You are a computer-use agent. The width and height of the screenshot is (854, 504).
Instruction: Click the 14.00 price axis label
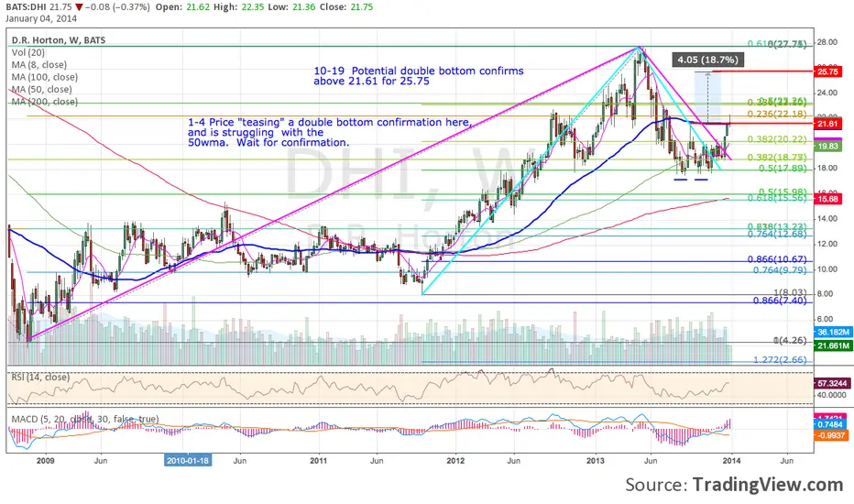pos(827,218)
